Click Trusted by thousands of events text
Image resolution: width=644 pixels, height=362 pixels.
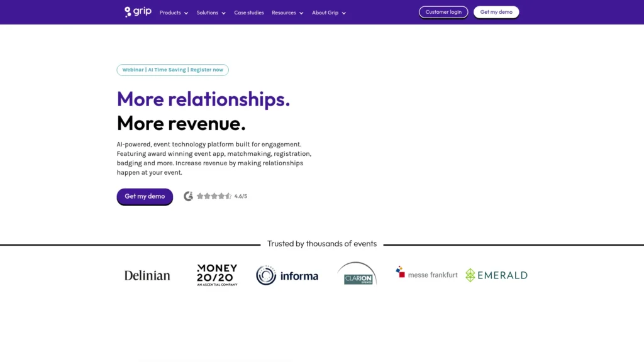pyautogui.click(x=322, y=244)
